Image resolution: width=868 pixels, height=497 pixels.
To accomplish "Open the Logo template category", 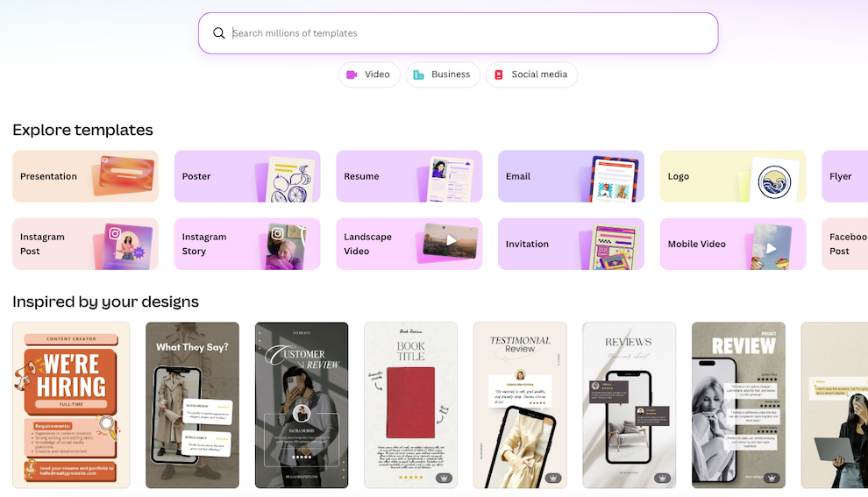I will pyautogui.click(x=733, y=176).
